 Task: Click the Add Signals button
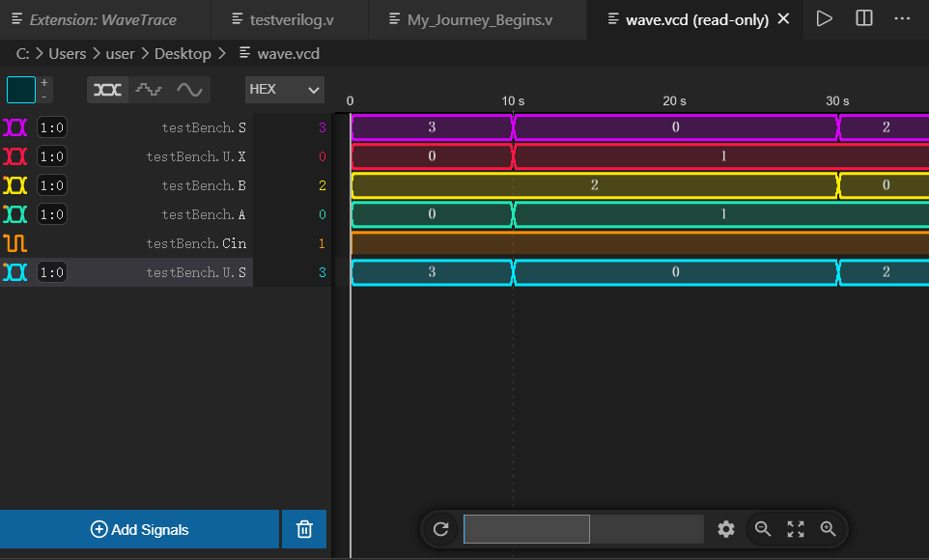click(139, 529)
